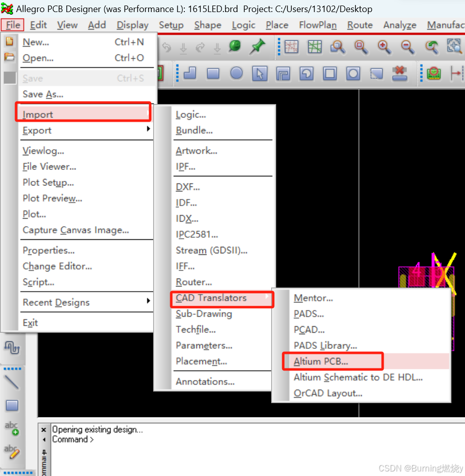The height and width of the screenshot is (476, 465).
Task: Click the green board with red circle icon
Action: click(434, 73)
